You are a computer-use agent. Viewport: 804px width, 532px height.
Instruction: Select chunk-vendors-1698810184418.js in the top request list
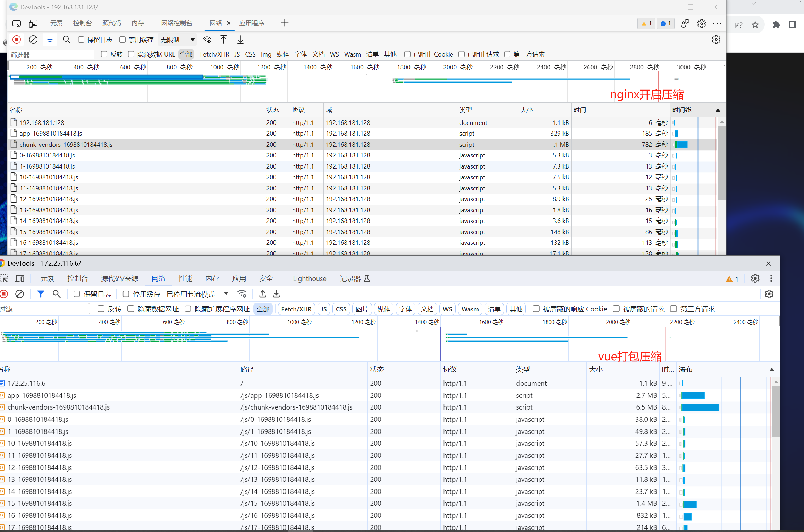coord(66,144)
